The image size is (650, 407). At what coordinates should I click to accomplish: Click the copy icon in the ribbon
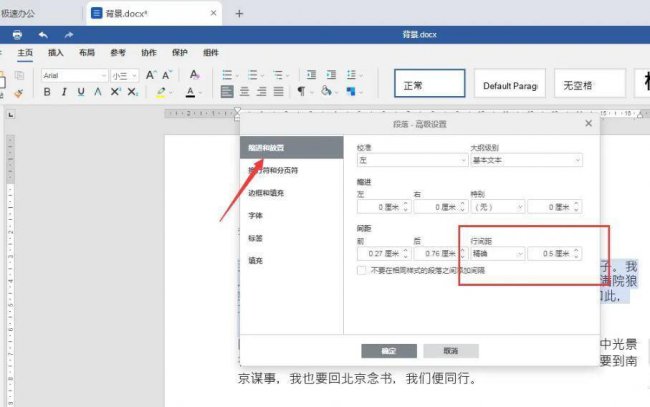(19, 75)
